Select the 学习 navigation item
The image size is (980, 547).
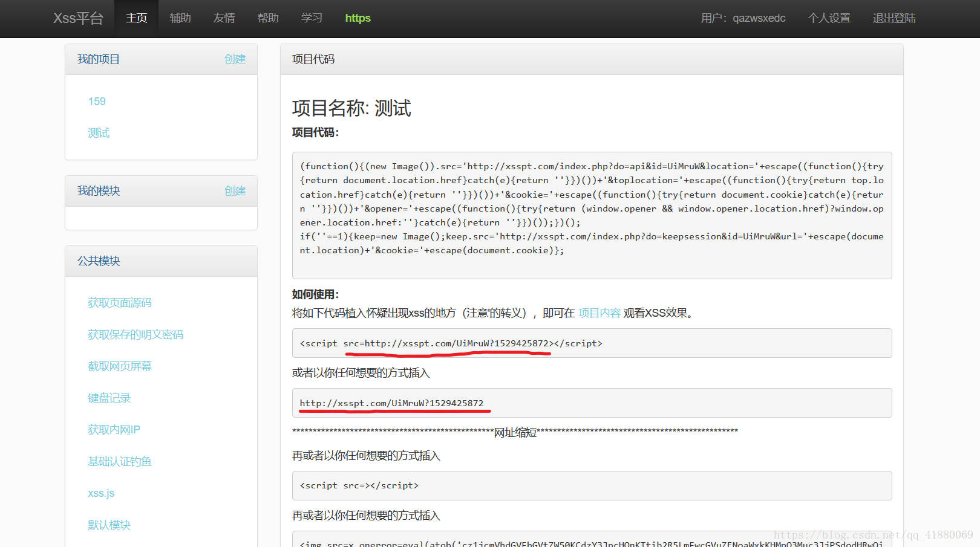click(x=312, y=18)
